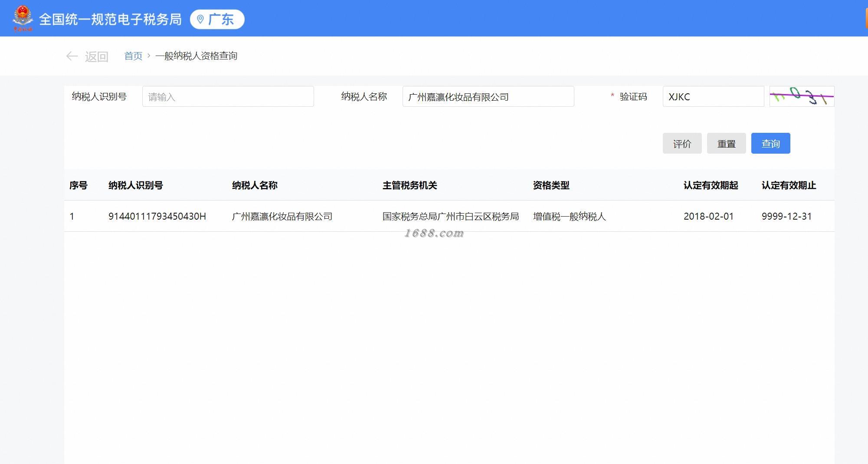The height and width of the screenshot is (464, 868).
Task: Click the location pin icon beside 广东
Action: coord(200,19)
